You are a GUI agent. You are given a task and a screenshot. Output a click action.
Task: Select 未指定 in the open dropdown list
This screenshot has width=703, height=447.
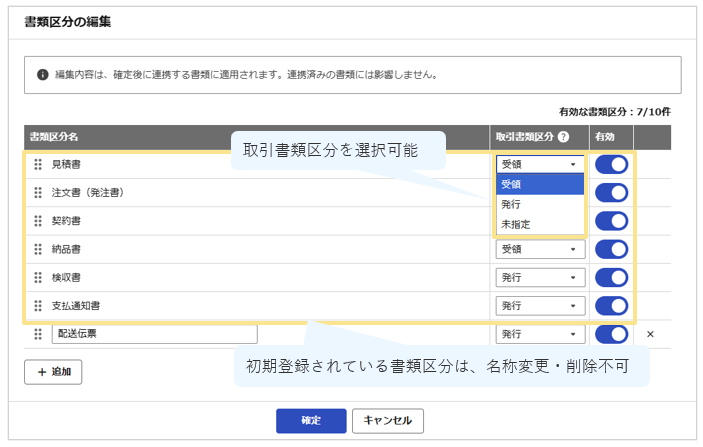[x=540, y=224]
